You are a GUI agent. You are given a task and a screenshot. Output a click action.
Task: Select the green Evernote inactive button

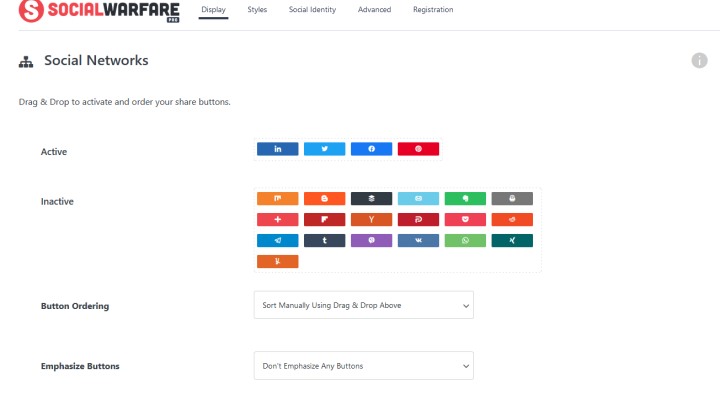click(x=465, y=198)
